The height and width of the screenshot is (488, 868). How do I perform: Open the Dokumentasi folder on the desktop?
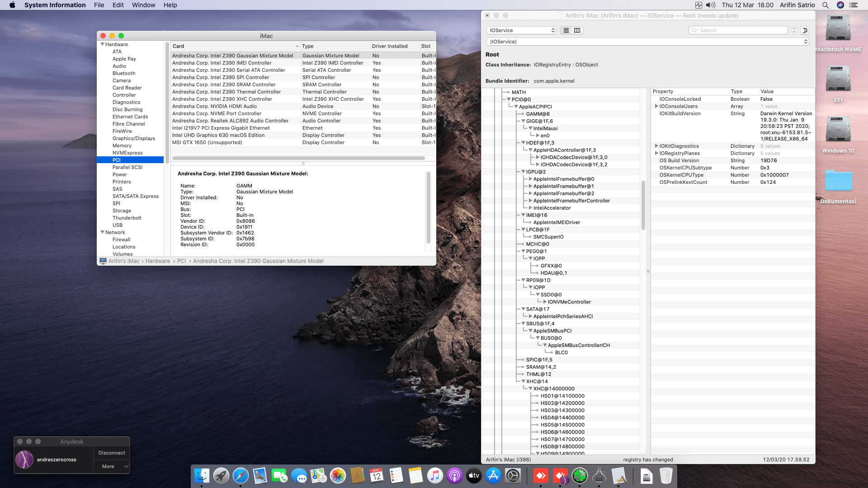[838, 181]
